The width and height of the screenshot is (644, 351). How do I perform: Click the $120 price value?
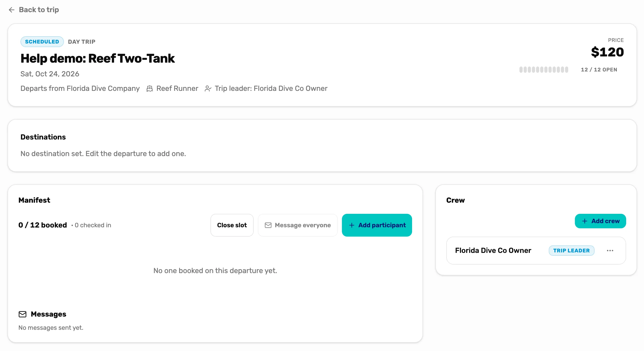tap(608, 52)
